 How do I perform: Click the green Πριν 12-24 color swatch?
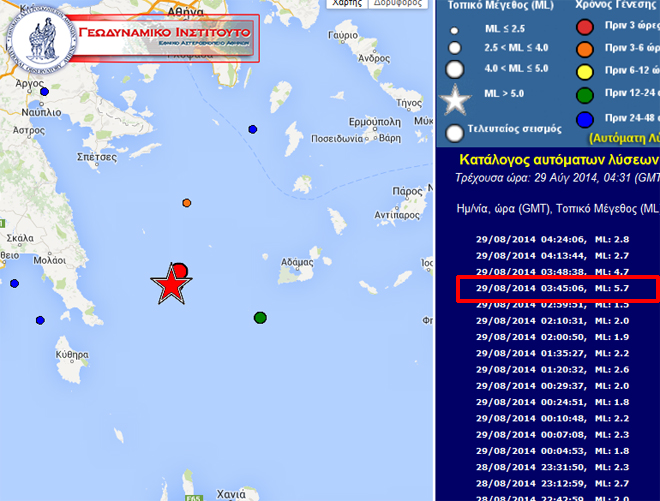tap(585, 95)
